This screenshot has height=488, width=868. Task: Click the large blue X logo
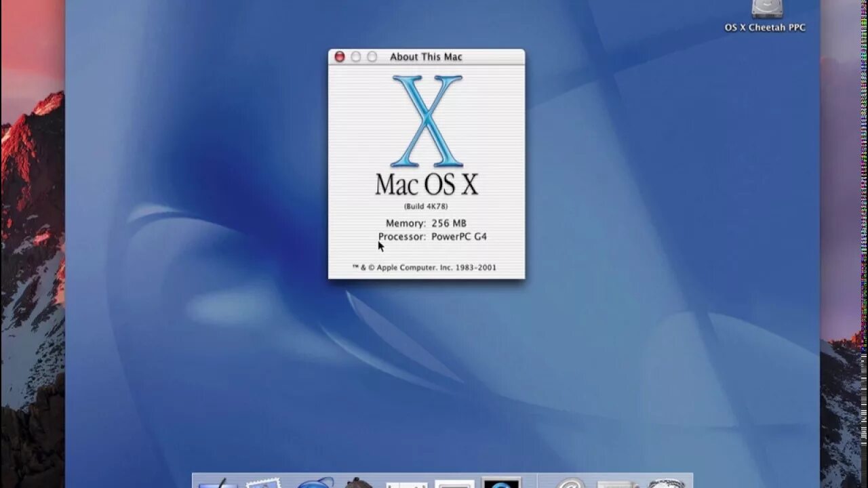click(427, 121)
